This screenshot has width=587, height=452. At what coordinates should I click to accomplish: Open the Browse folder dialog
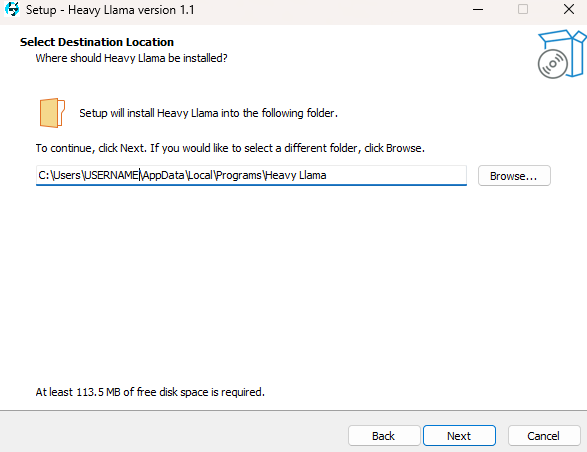pyautogui.click(x=514, y=176)
